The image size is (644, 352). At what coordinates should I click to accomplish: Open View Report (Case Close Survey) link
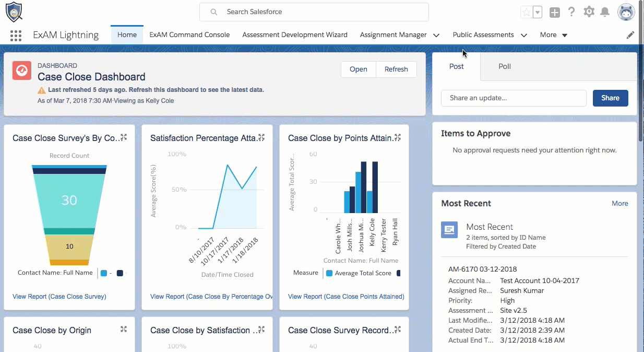click(59, 297)
